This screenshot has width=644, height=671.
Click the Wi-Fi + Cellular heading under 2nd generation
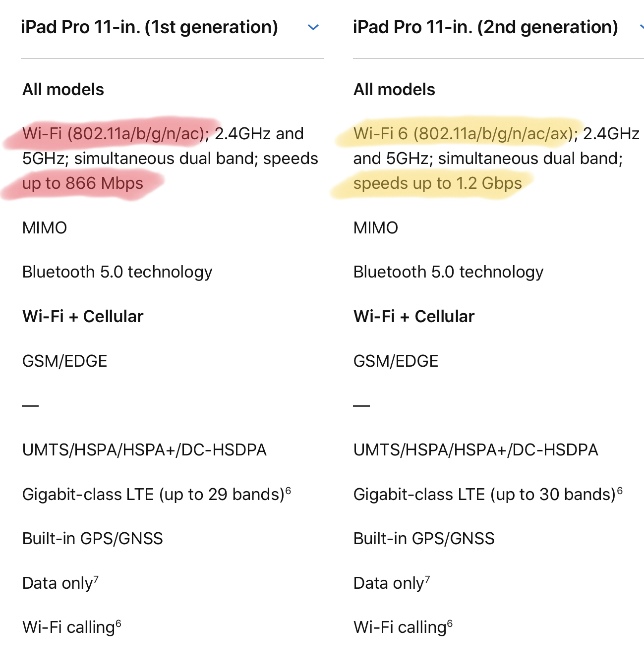click(414, 317)
